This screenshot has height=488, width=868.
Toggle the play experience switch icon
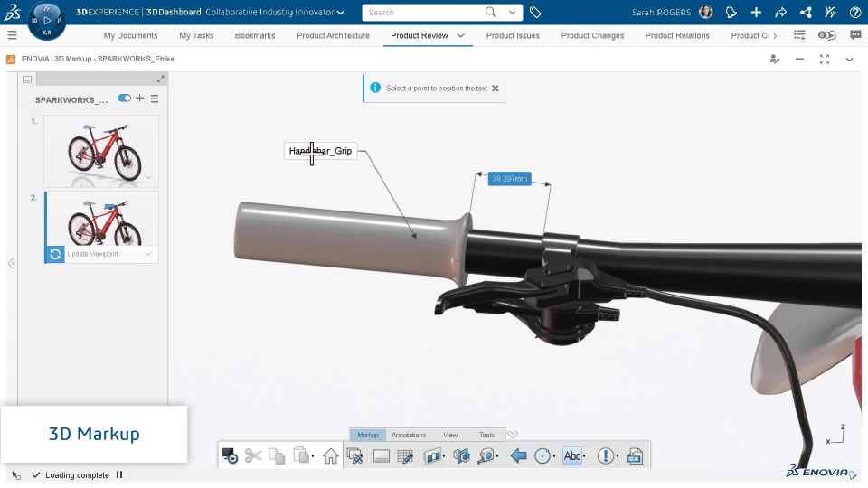coord(827,35)
